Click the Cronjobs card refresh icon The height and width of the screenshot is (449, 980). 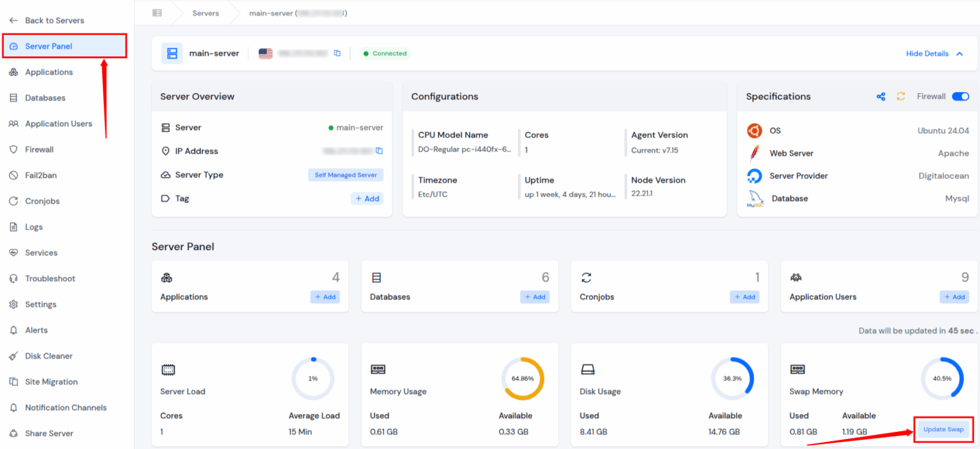pos(586,277)
